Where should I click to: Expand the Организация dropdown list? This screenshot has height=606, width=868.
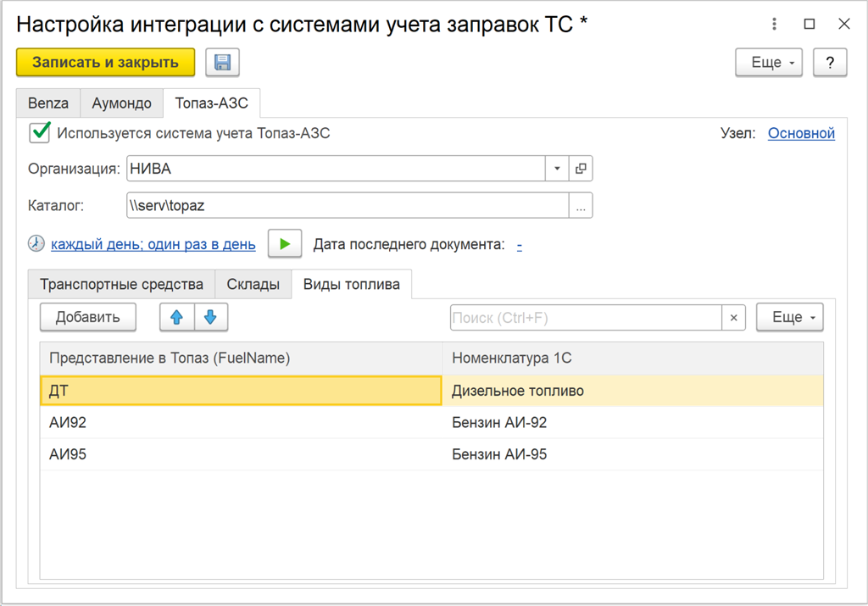(556, 169)
